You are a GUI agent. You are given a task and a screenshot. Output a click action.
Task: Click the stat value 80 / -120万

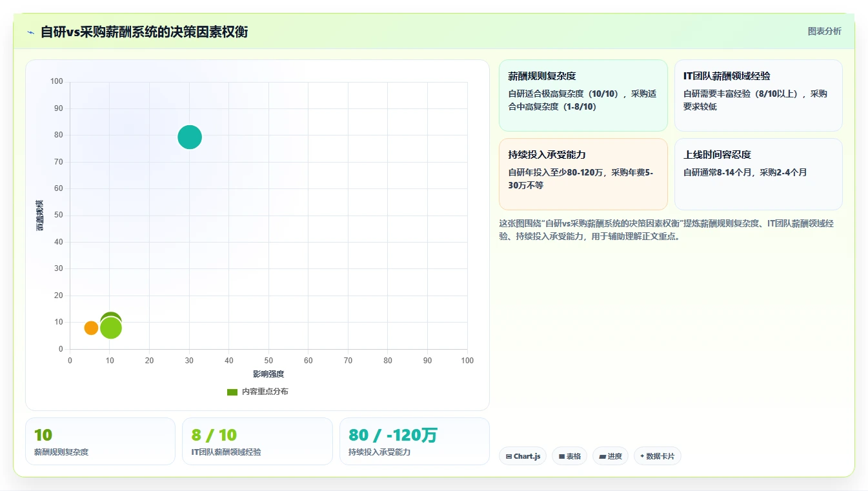tap(393, 436)
